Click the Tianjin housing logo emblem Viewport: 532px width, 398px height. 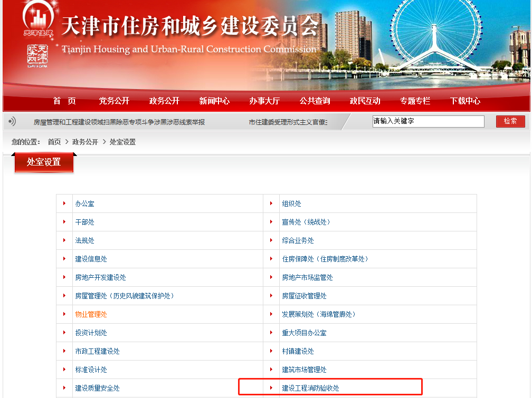pyautogui.click(x=38, y=18)
